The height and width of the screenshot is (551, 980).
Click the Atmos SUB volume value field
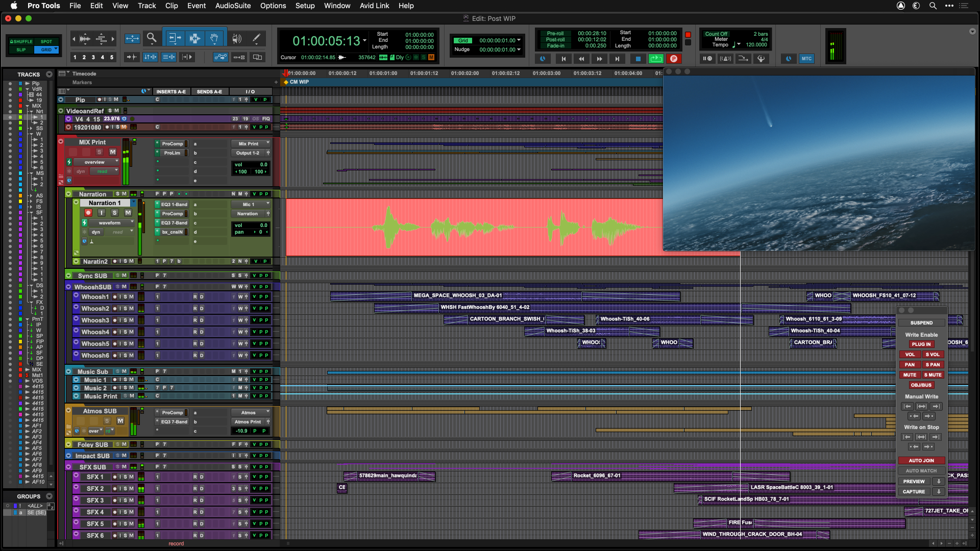point(241,431)
